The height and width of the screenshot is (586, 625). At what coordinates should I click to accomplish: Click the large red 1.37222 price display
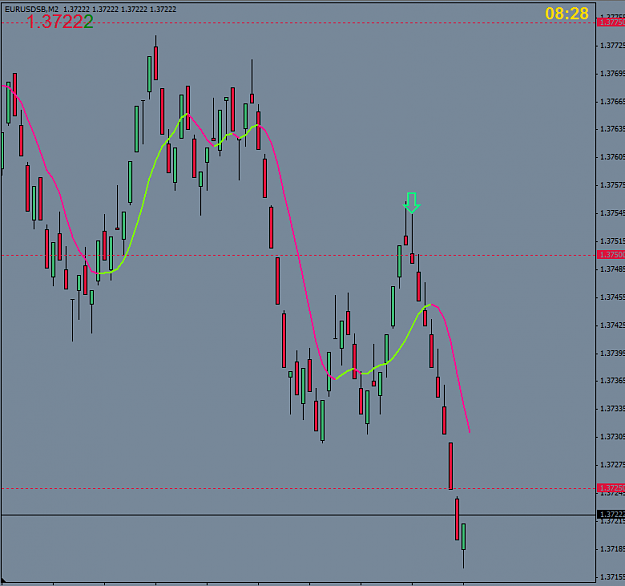click(60, 22)
